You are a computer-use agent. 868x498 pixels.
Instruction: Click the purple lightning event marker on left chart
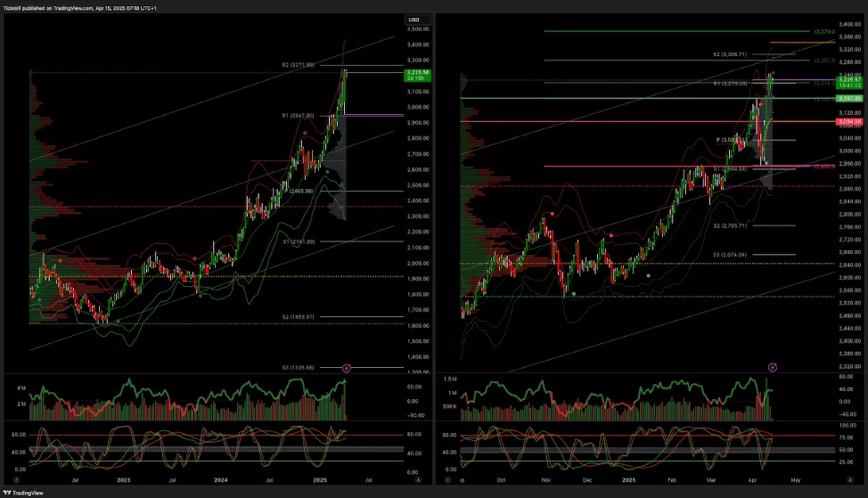[347, 367]
